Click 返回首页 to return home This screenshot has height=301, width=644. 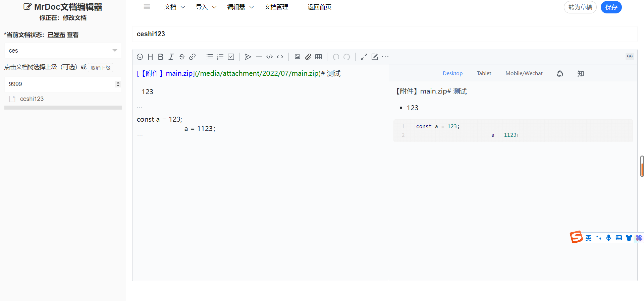(x=319, y=7)
